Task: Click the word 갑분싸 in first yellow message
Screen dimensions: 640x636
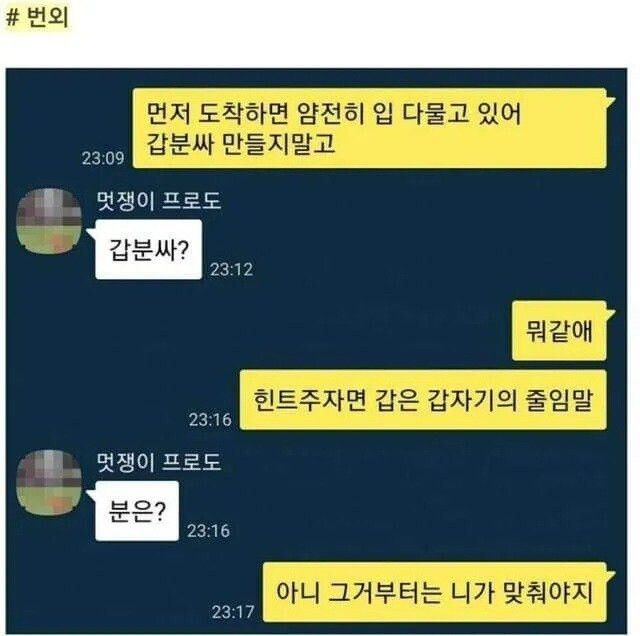Action: click(180, 144)
